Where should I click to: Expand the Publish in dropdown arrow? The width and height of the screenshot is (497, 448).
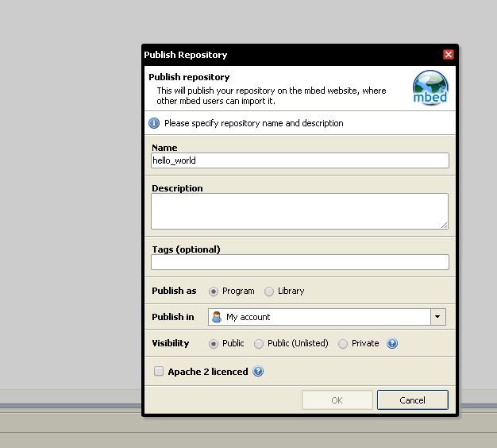[438, 317]
